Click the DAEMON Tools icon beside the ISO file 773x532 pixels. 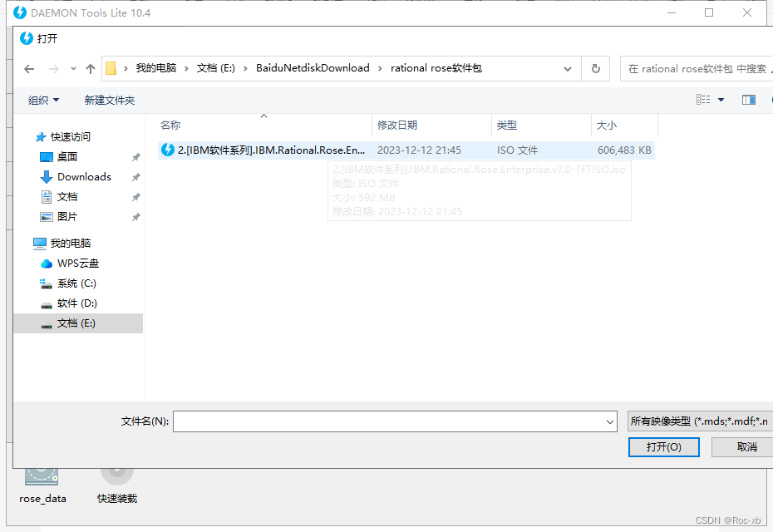168,150
